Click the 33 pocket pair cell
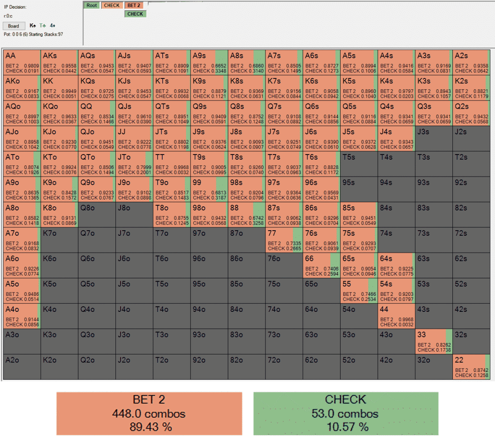The image size is (495, 448). (x=434, y=342)
